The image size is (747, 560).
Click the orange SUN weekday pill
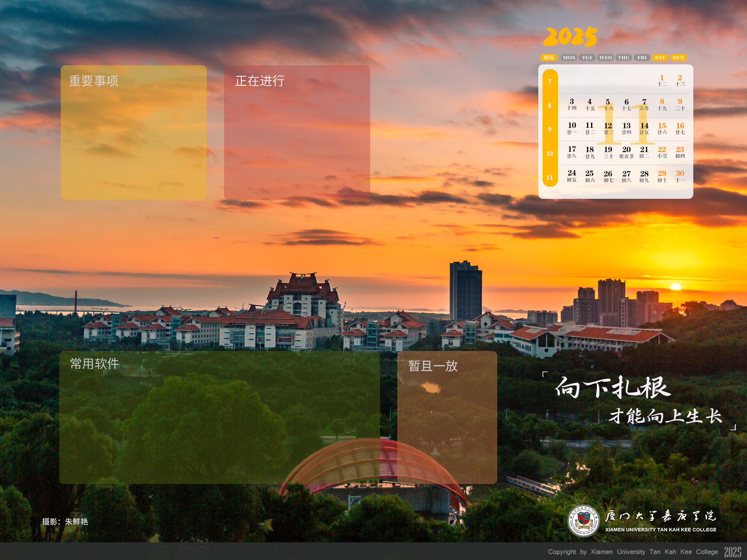(678, 57)
